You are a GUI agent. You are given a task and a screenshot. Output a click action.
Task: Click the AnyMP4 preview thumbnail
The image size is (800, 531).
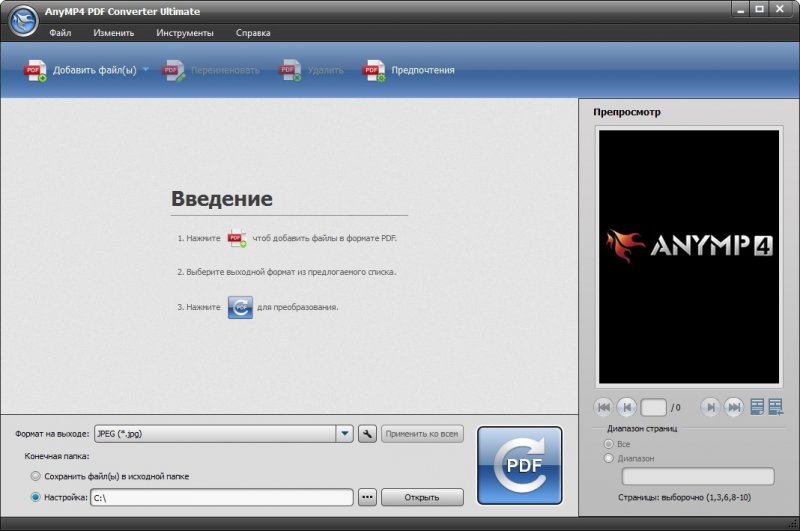689,257
